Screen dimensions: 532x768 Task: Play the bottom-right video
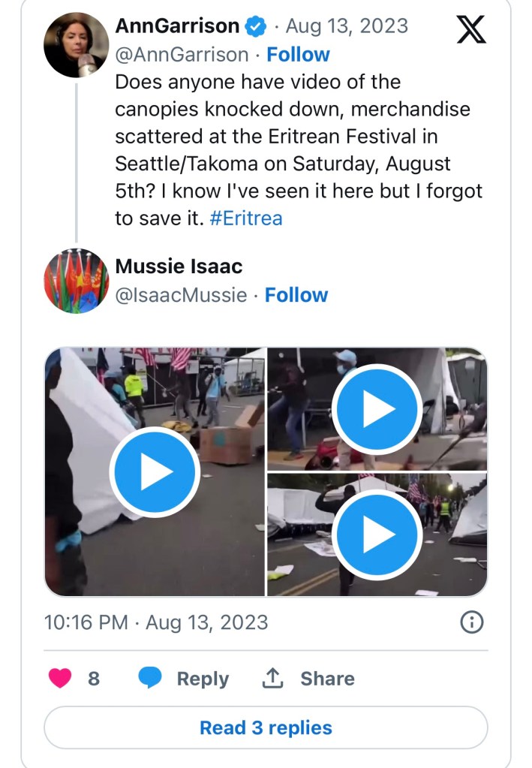[x=377, y=535]
